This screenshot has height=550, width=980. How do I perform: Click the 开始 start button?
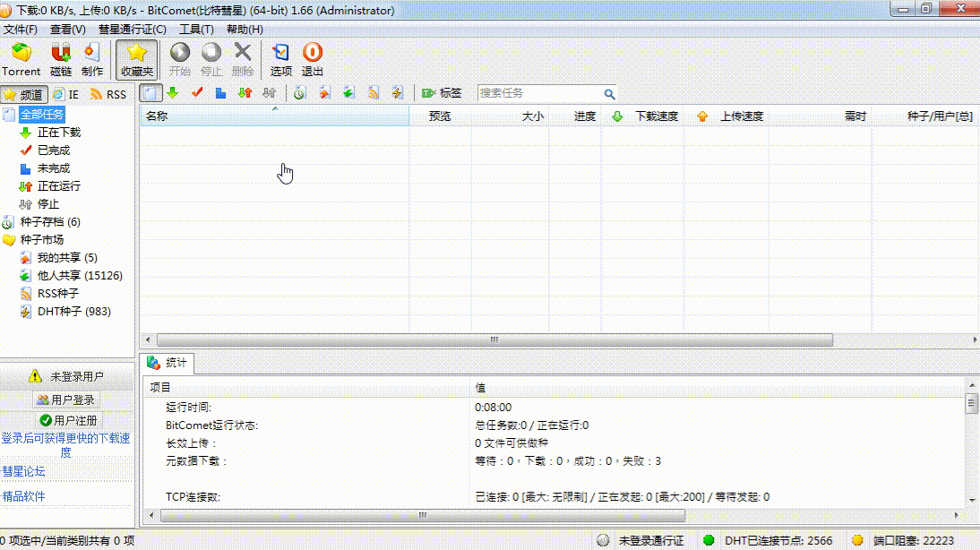point(180,60)
